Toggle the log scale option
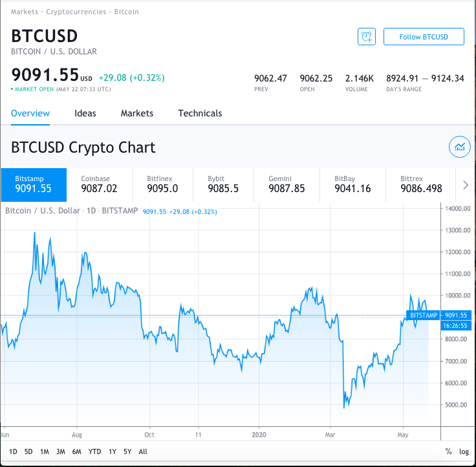 (x=464, y=451)
